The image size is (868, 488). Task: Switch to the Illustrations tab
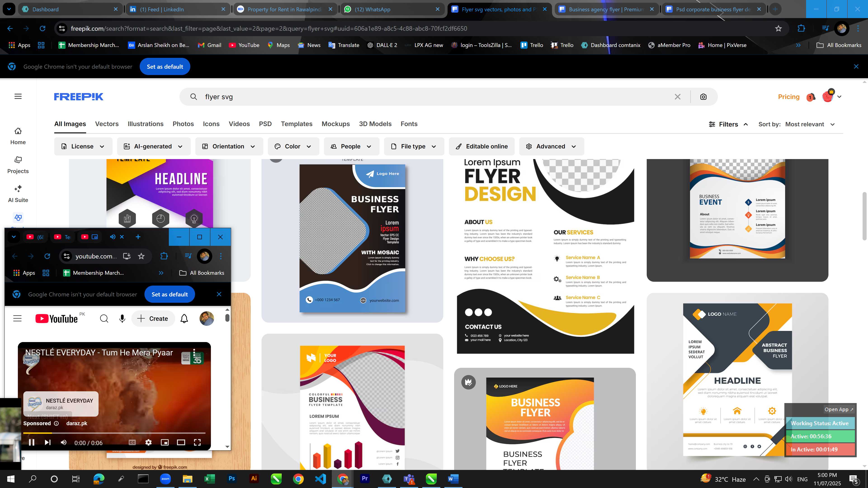(146, 124)
